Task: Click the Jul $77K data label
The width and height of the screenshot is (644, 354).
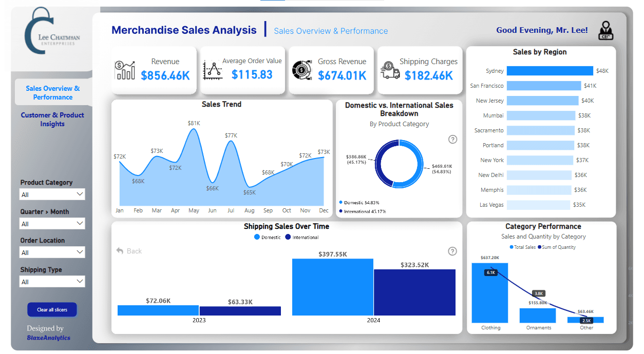Action: coord(231,135)
